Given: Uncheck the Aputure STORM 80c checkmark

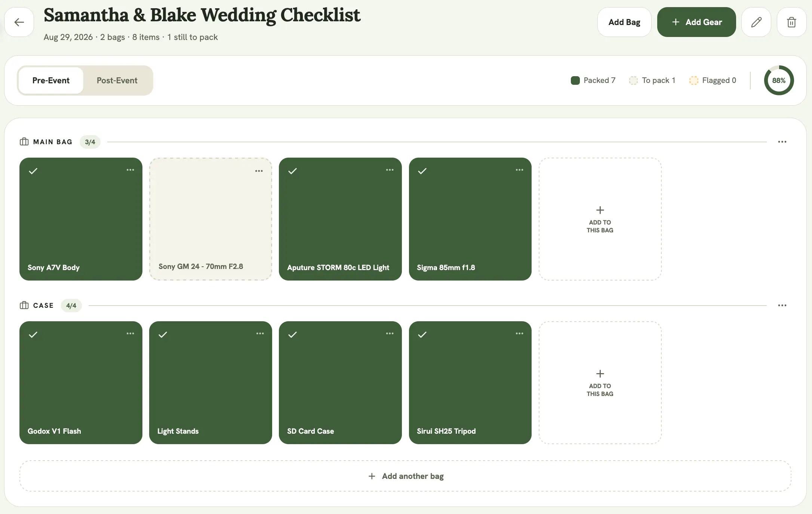Looking at the screenshot, I should pos(293,171).
